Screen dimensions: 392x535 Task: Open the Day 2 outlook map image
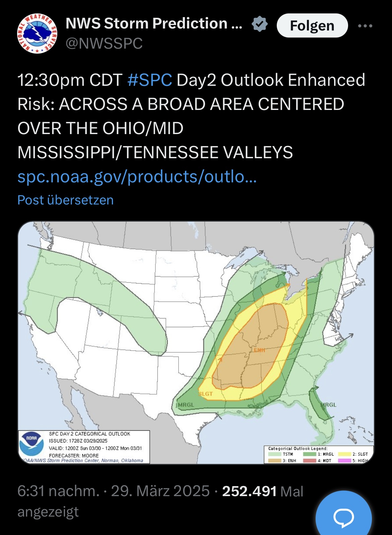coord(196,342)
